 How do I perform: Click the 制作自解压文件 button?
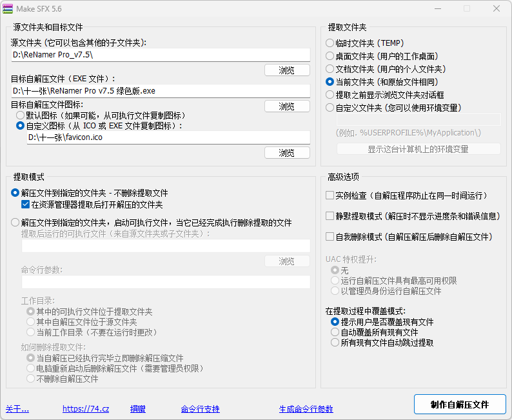coord(460,405)
